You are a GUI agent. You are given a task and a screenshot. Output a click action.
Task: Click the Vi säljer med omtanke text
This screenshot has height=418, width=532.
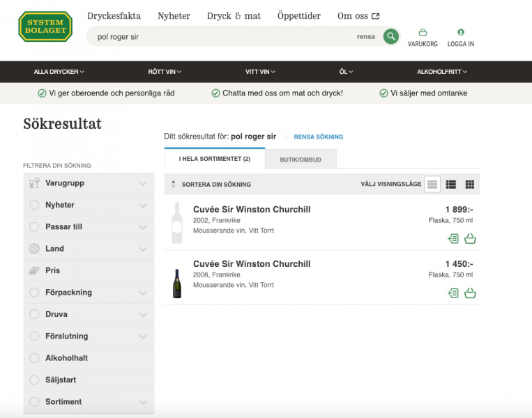click(x=429, y=93)
